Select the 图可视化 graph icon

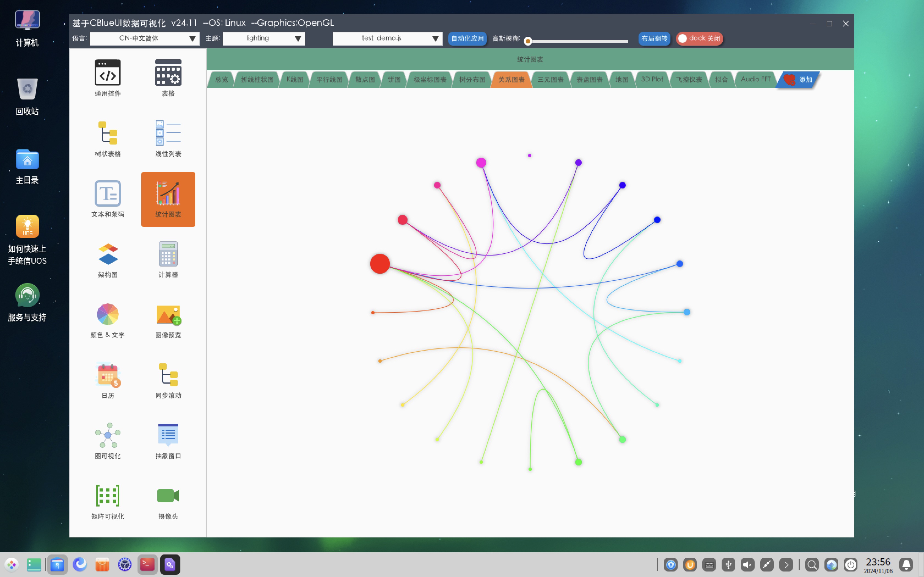coord(108,435)
